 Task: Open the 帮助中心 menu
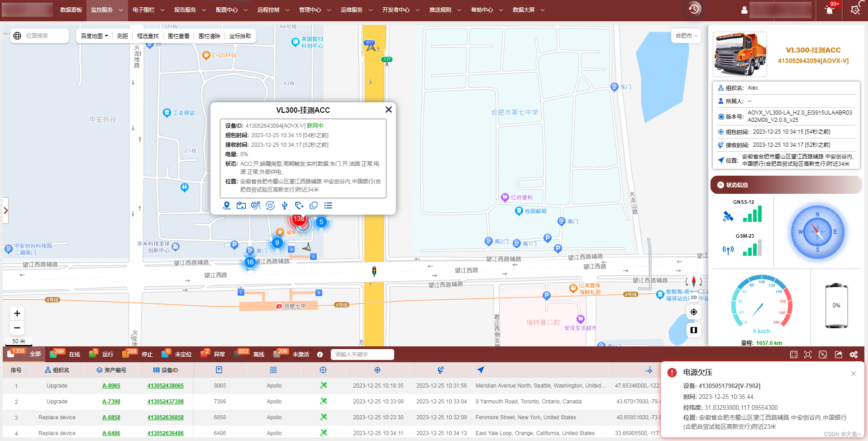point(486,10)
